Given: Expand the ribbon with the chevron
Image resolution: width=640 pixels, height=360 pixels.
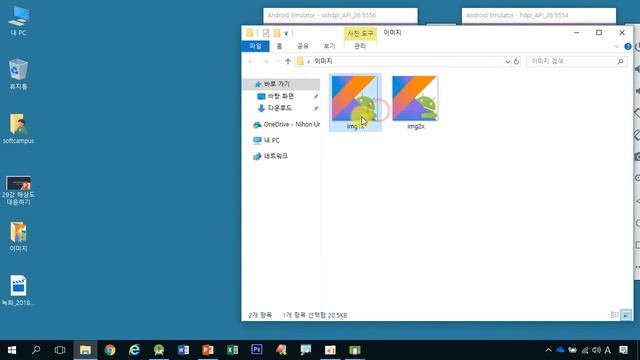Looking at the screenshot, I should click(x=617, y=47).
